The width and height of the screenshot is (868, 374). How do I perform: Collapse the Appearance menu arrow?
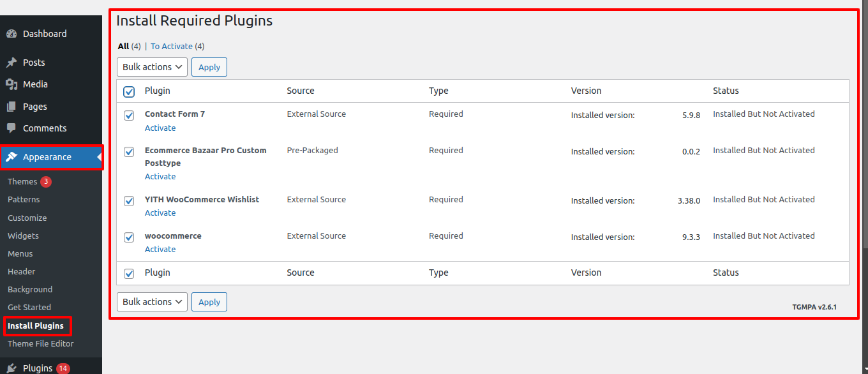pos(99,157)
